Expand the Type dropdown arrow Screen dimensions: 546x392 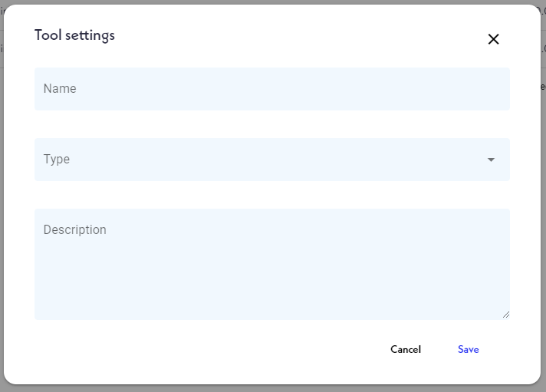[491, 160]
